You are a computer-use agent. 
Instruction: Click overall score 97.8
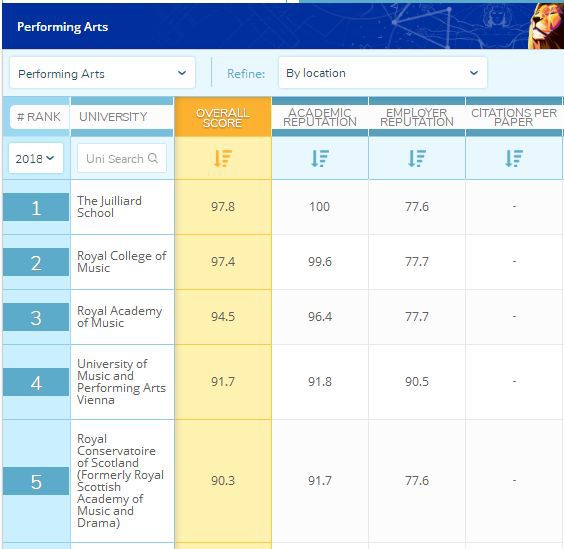click(223, 207)
